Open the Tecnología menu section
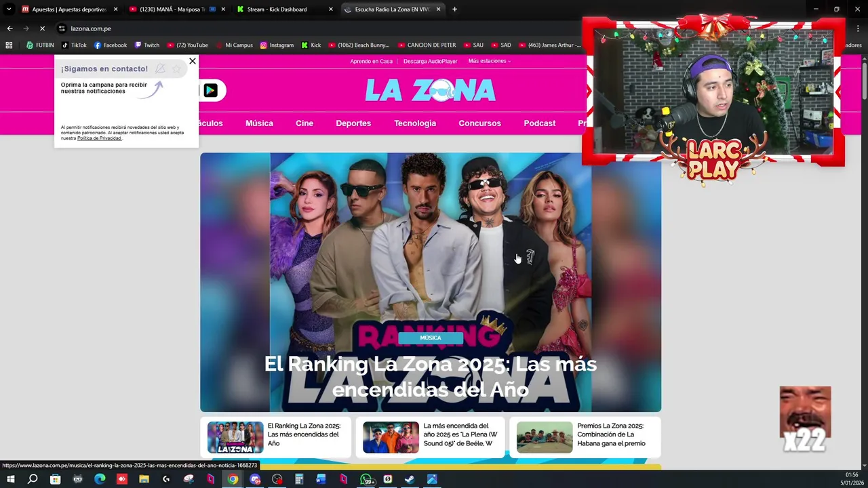This screenshot has height=488, width=868. (x=415, y=123)
